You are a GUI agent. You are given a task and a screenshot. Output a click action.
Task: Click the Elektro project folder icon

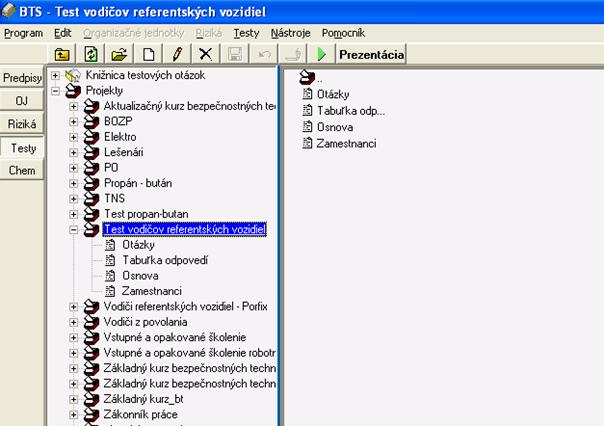[x=91, y=137]
